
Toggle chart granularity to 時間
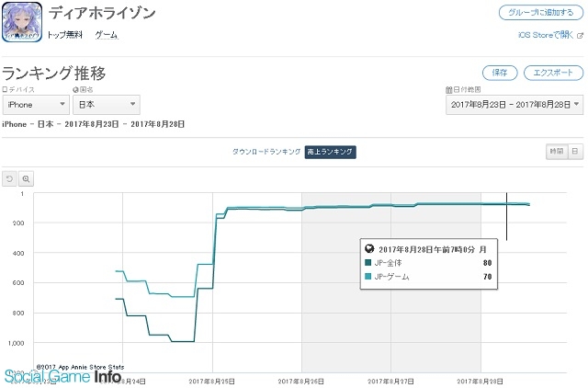click(556, 151)
